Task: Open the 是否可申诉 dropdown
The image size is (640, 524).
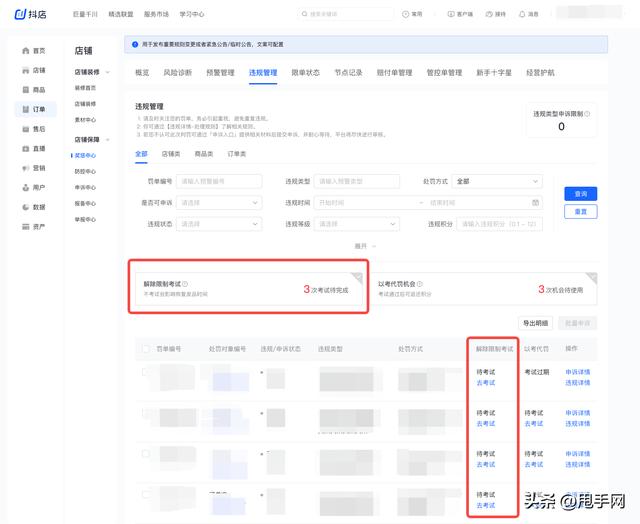Action: click(x=218, y=202)
